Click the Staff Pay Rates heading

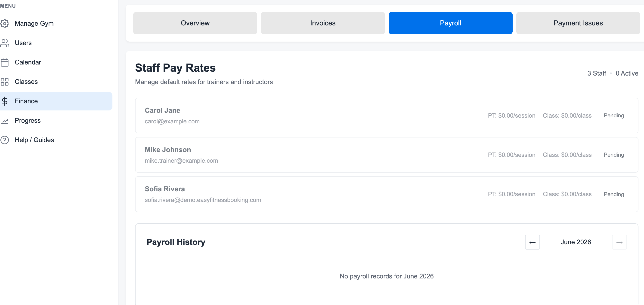(x=175, y=68)
